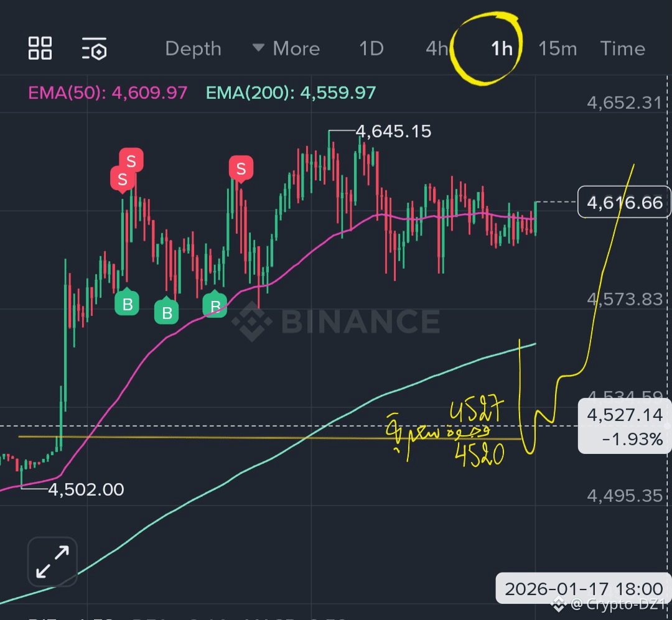Select the circled 1h timeframe

coord(502,49)
